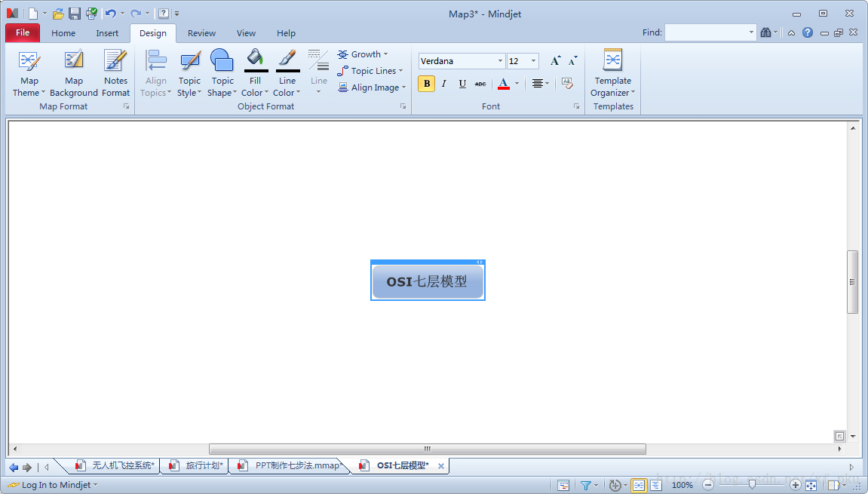This screenshot has height=494, width=868.
Task: Click the Save icon in quick access toolbar
Action: (x=75, y=14)
